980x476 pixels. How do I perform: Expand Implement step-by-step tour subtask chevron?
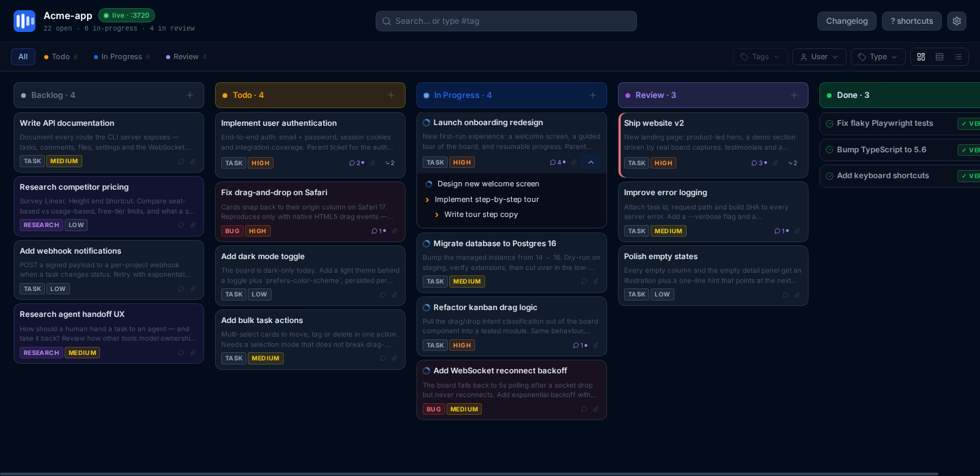(x=427, y=200)
